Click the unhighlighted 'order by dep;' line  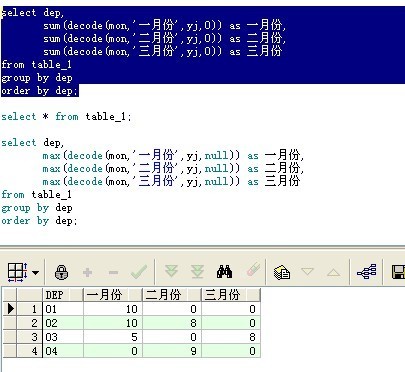pos(39,221)
